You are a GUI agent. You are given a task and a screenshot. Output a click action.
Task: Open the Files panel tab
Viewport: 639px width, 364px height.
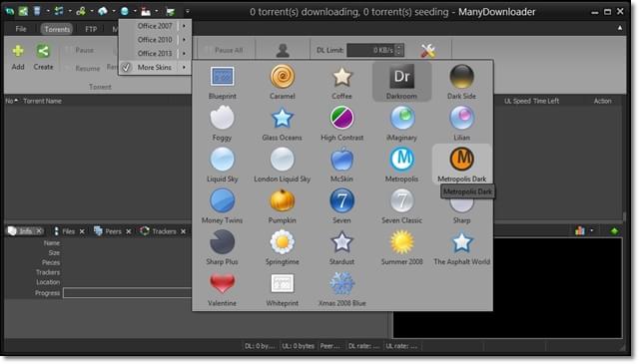pos(68,231)
